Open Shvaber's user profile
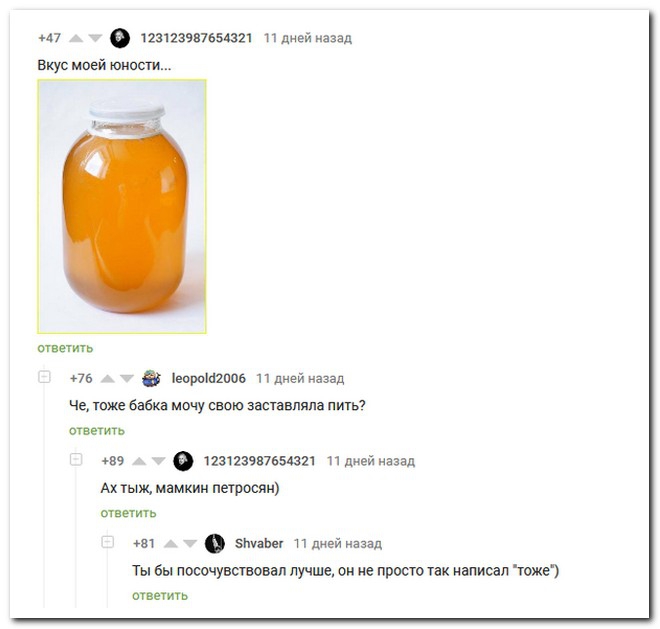660x629 pixels. coord(259,544)
